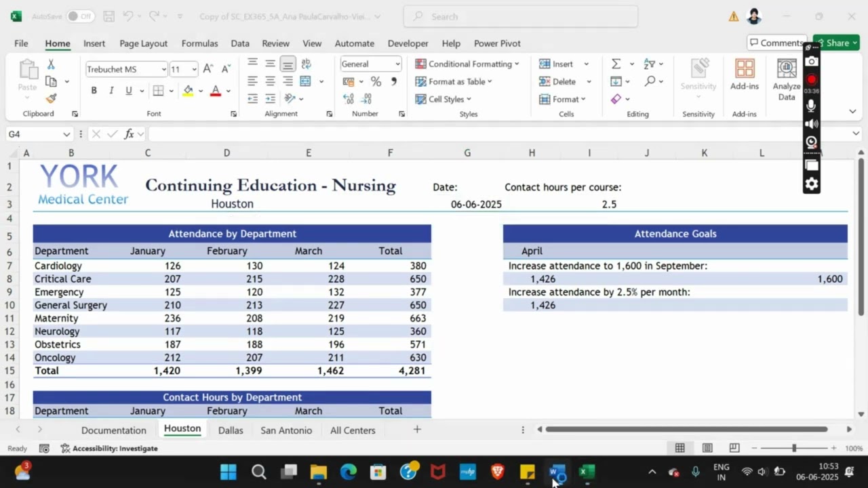Open the File menu
The image size is (868, 488).
[21, 43]
